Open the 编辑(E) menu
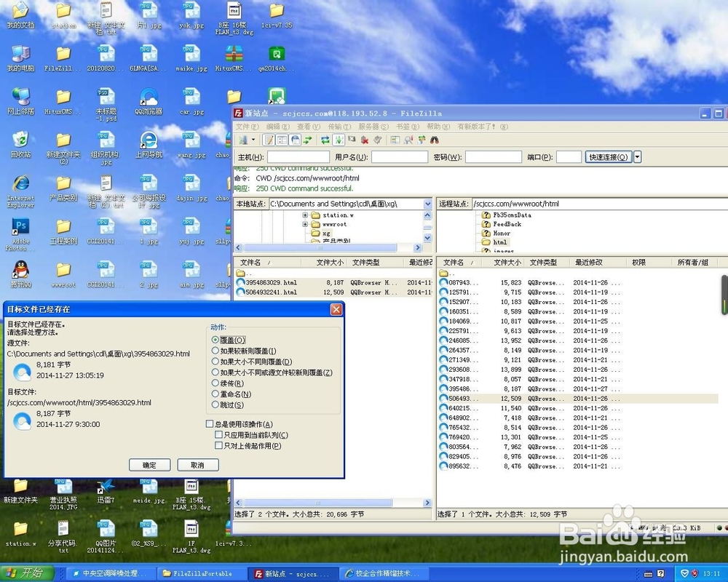 [277, 127]
